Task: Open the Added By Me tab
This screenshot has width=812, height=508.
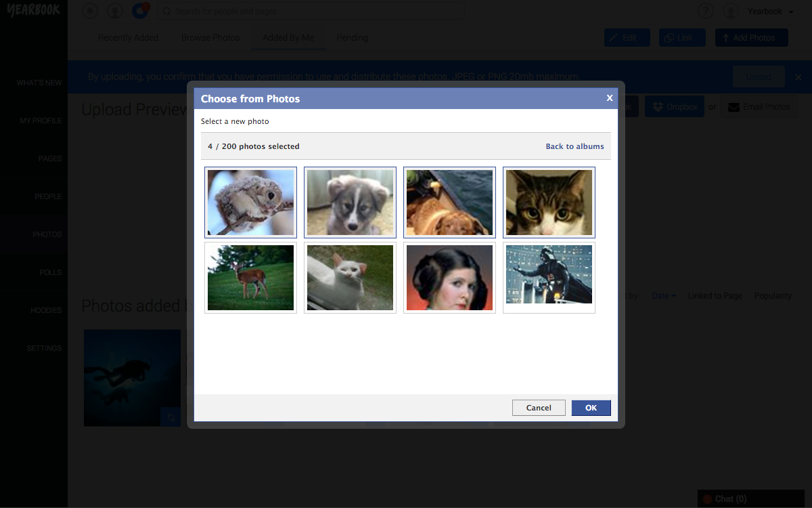Action: (288, 38)
